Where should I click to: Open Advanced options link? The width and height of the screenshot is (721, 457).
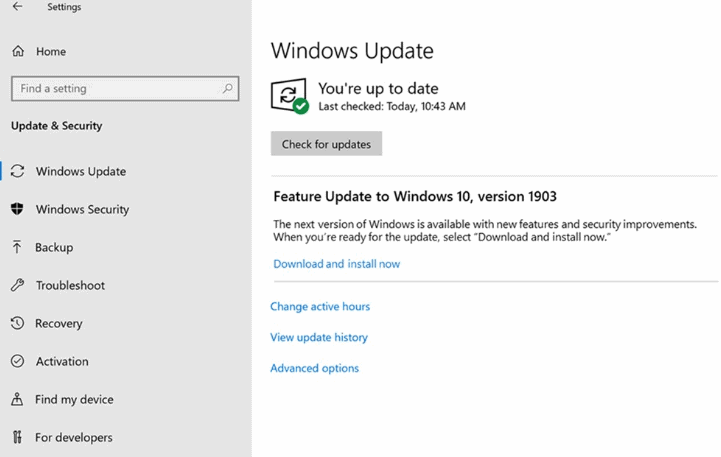(x=315, y=368)
